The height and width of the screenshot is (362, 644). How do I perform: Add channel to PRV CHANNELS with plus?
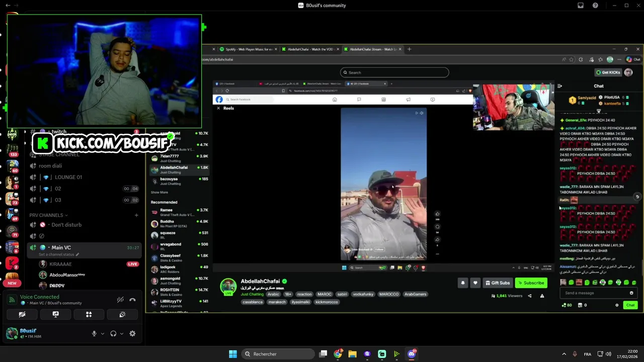136,215
